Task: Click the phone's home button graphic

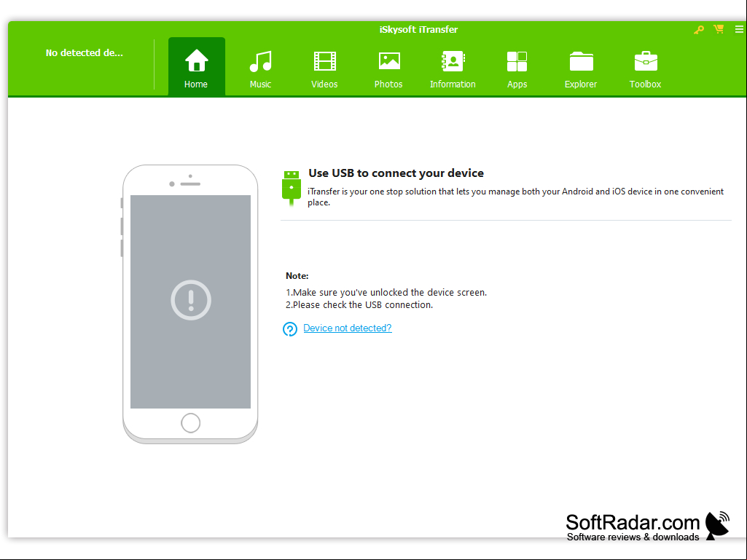Action: [190, 423]
